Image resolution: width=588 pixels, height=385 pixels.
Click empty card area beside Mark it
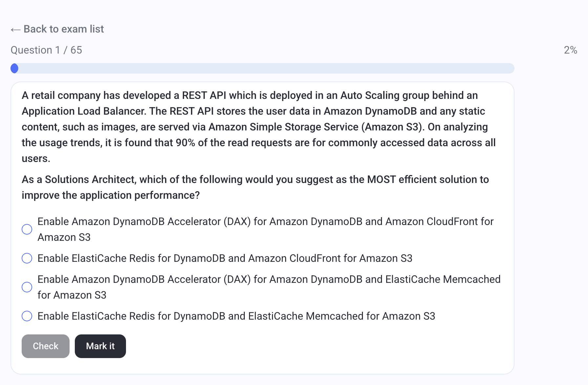click(295, 346)
